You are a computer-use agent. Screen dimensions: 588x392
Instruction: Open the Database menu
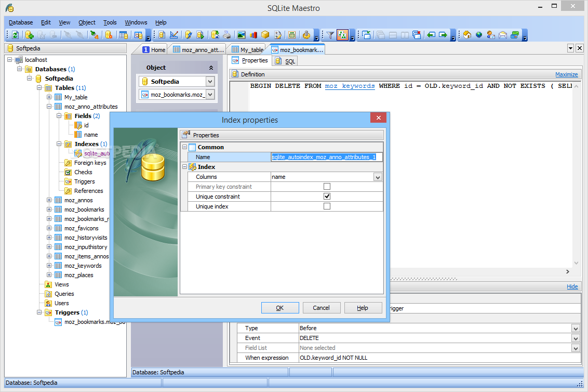click(x=21, y=22)
